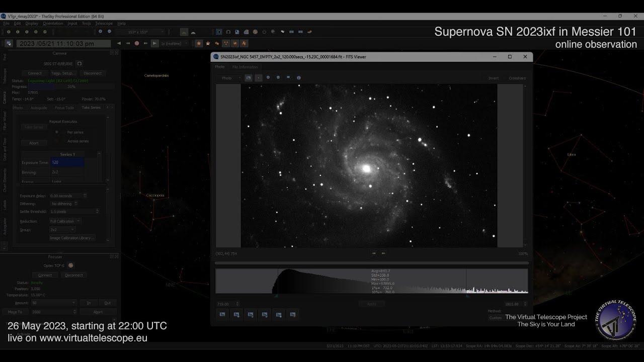644x362 pixels.
Task: Toggle the Invert option in FITS Viewer
Action: [493, 78]
